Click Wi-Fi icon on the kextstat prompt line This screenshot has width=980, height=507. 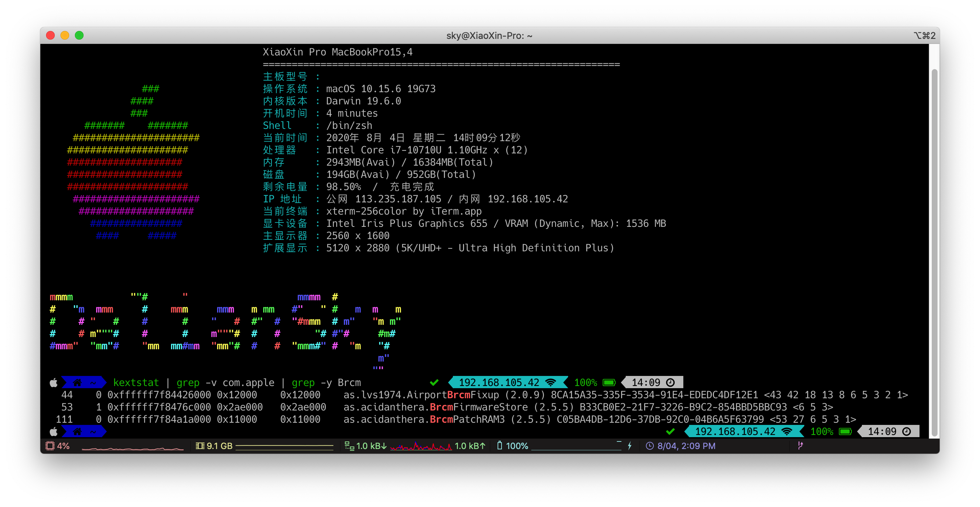click(551, 382)
